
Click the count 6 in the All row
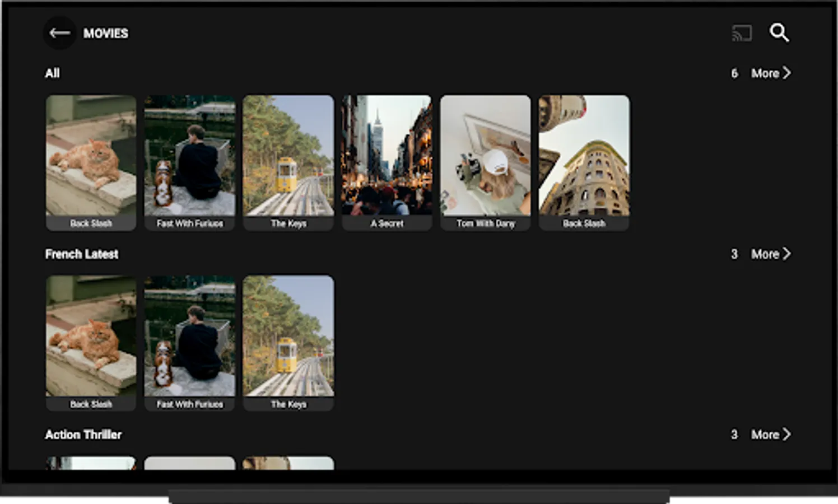point(734,73)
